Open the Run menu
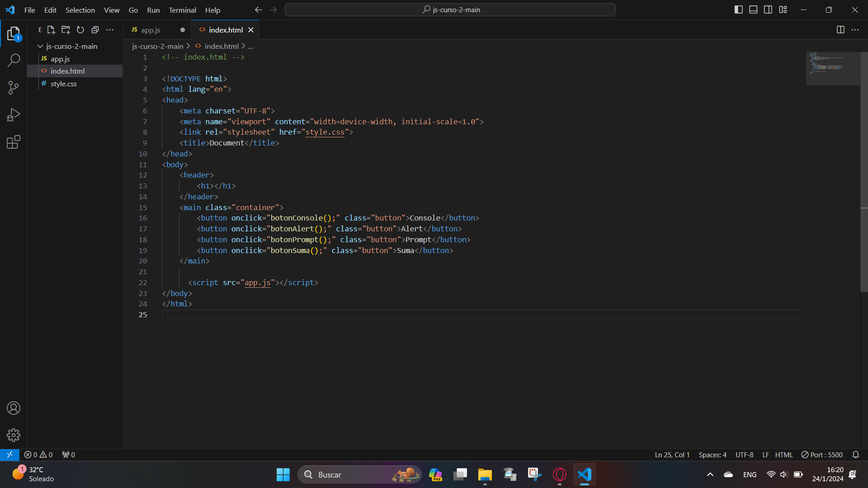The width and height of the screenshot is (868, 488). [153, 10]
